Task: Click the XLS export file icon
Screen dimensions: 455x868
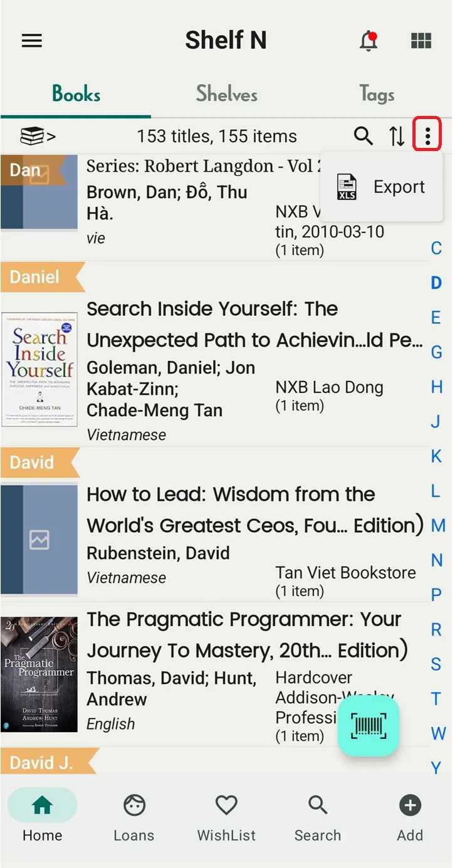Action: [x=347, y=187]
